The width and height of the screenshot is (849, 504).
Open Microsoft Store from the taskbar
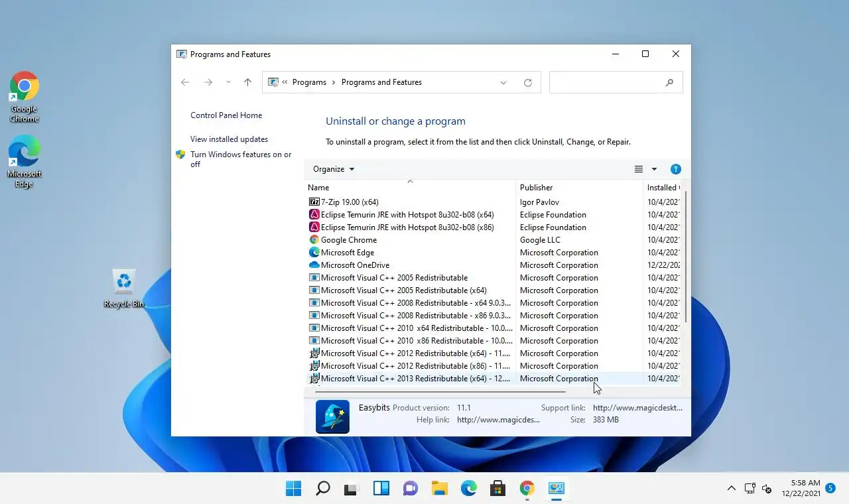point(498,489)
